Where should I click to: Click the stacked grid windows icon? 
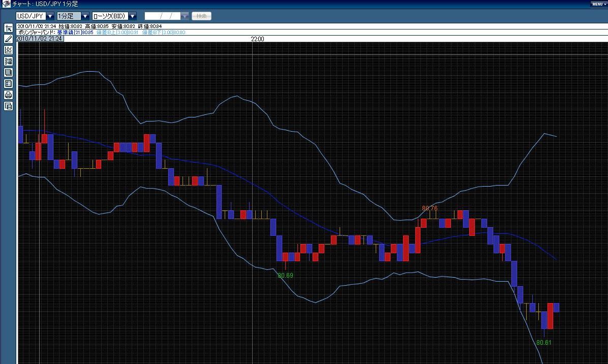coord(8,73)
